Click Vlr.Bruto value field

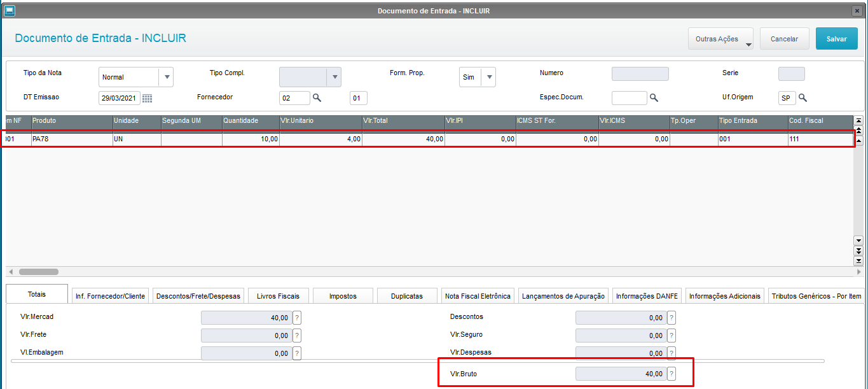point(621,374)
